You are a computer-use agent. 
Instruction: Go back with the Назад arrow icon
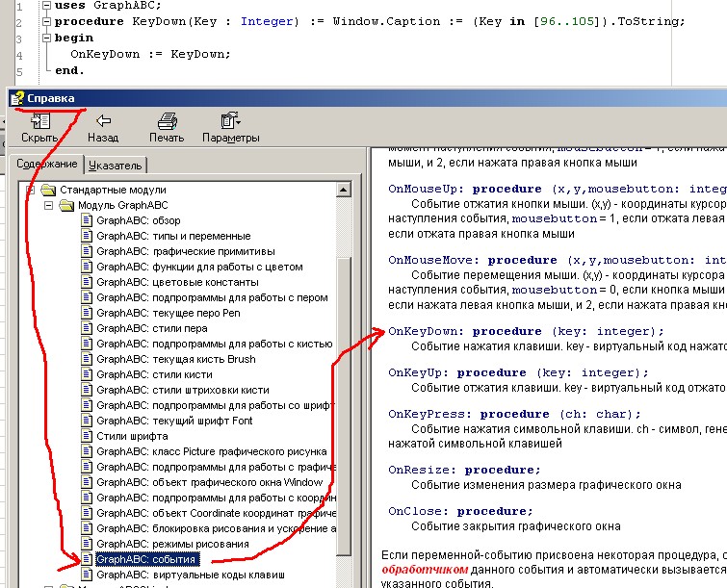[x=103, y=121]
